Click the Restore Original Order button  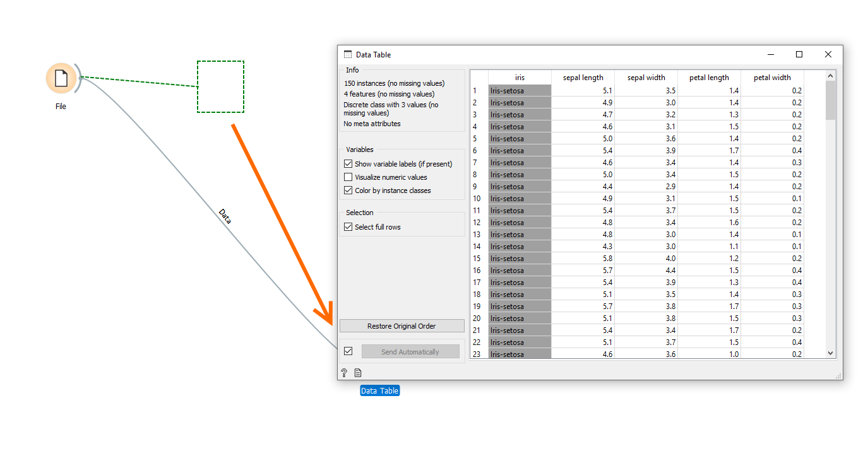(x=402, y=325)
